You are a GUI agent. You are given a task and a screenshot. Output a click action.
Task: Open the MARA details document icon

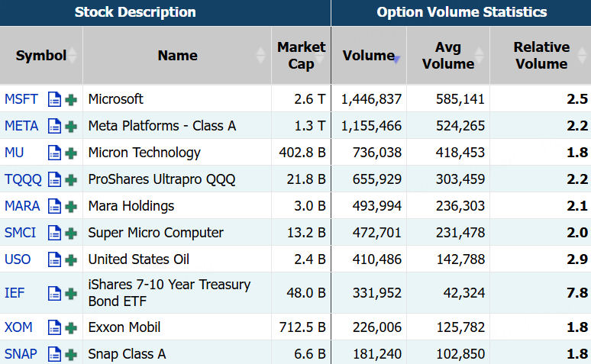pos(54,206)
